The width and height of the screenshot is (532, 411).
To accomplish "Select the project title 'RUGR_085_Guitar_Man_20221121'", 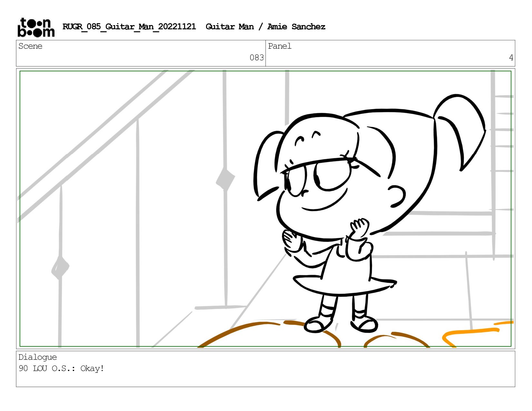I will click(129, 27).
